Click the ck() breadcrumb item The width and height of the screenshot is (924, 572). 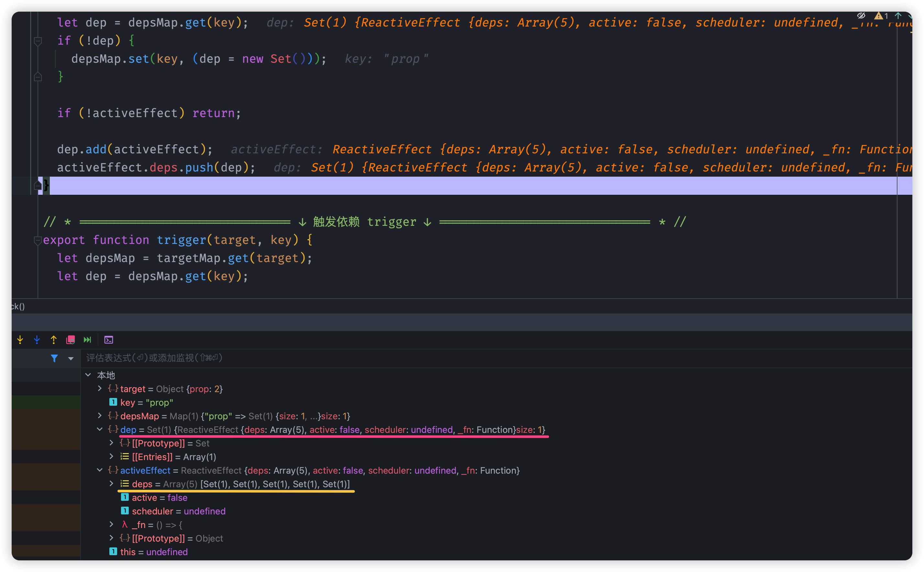coord(18,306)
